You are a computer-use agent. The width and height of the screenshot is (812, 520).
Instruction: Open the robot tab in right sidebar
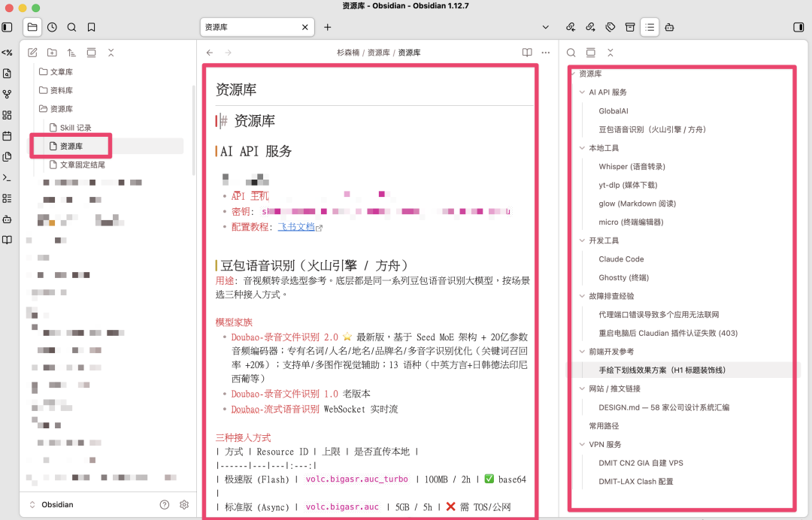pyautogui.click(x=669, y=27)
